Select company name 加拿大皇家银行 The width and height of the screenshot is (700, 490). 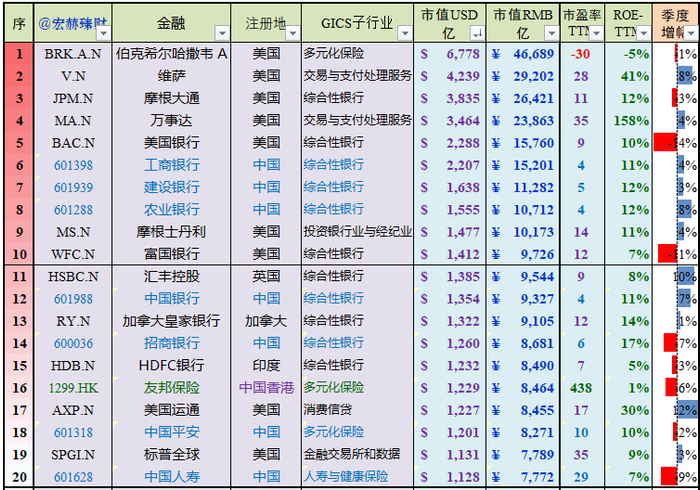click(x=171, y=321)
